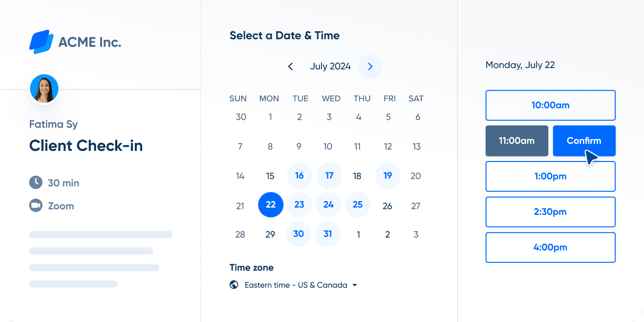Select July 23 on the calendar
This screenshot has width=644, height=322.
coord(299,205)
